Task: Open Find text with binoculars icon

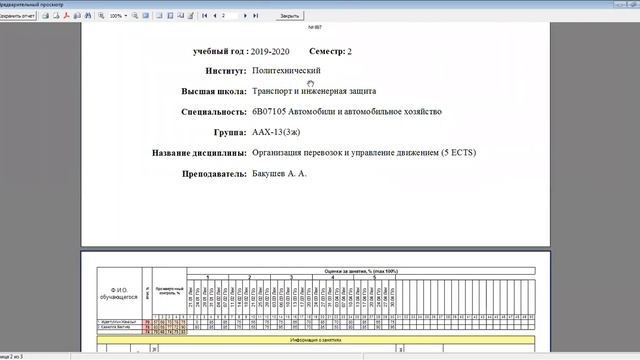Action: tap(88, 16)
